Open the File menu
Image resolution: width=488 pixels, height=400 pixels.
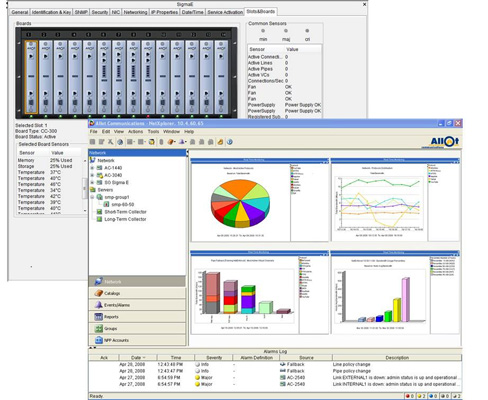pos(93,132)
